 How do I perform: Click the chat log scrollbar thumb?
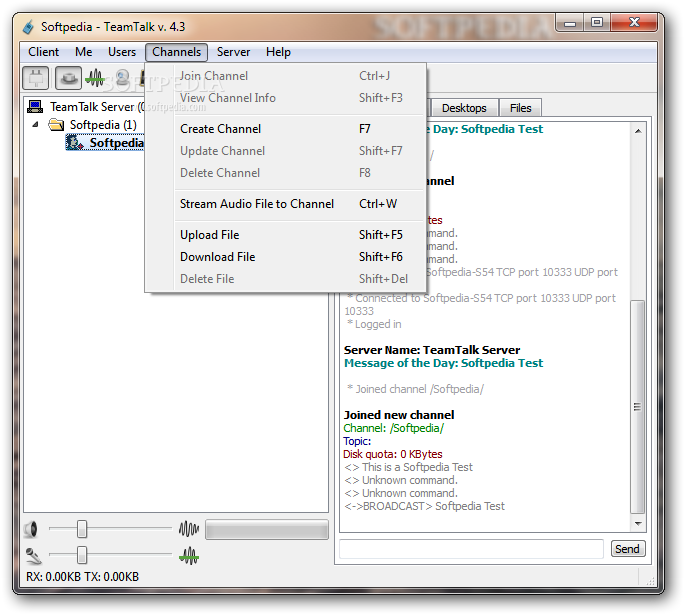(638, 407)
